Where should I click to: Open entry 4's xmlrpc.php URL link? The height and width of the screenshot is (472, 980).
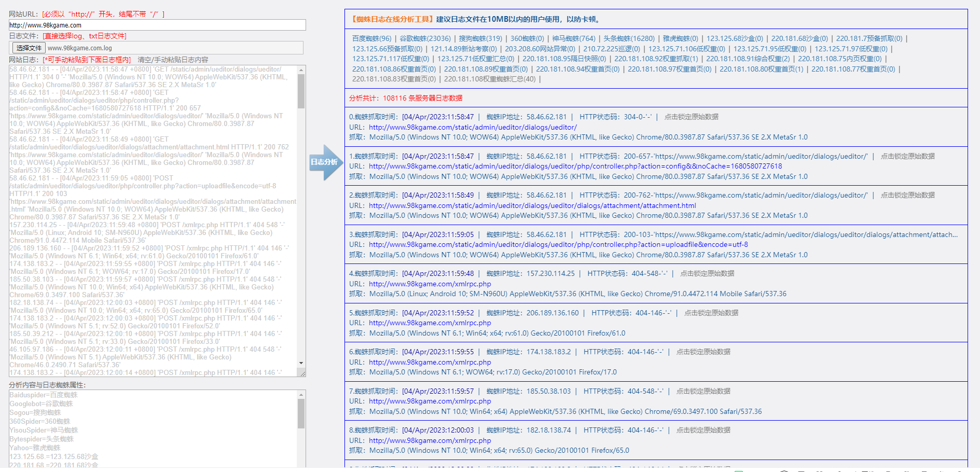pos(430,284)
